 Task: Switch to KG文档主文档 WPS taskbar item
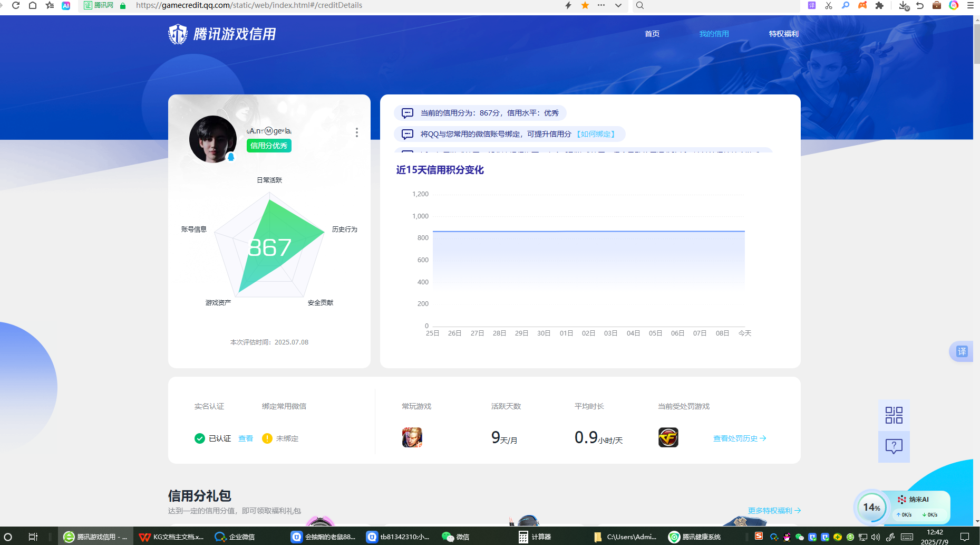(x=172, y=537)
